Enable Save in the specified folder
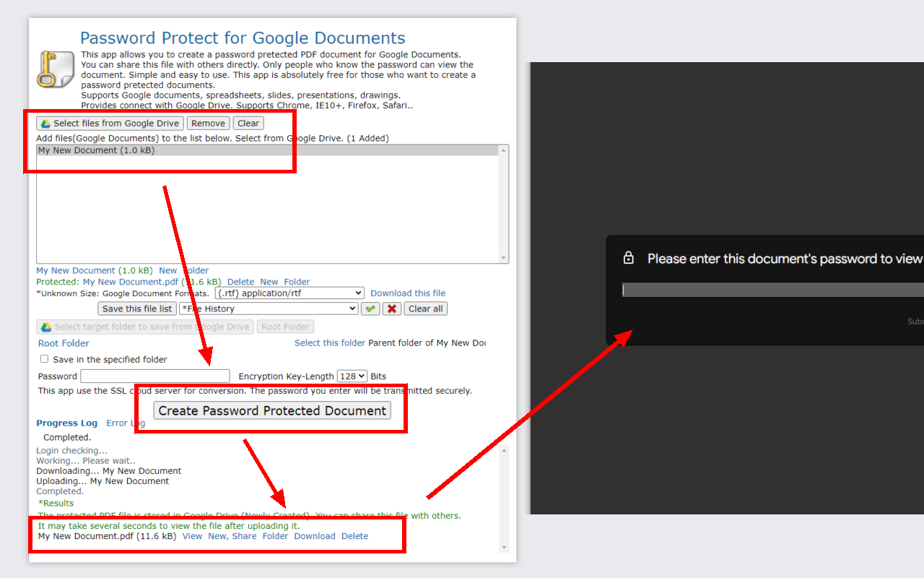 pyautogui.click(x=44, y=359)
